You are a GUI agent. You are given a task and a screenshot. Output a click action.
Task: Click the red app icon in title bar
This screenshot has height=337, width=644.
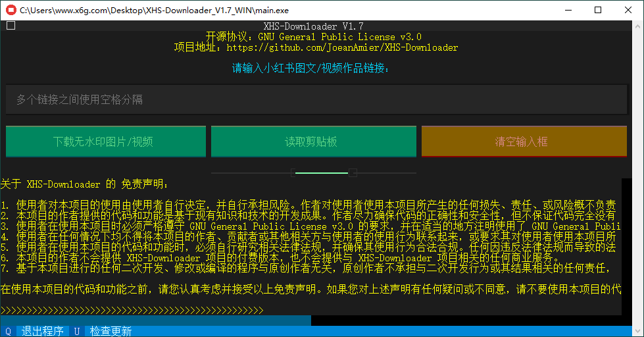[11, 10]
